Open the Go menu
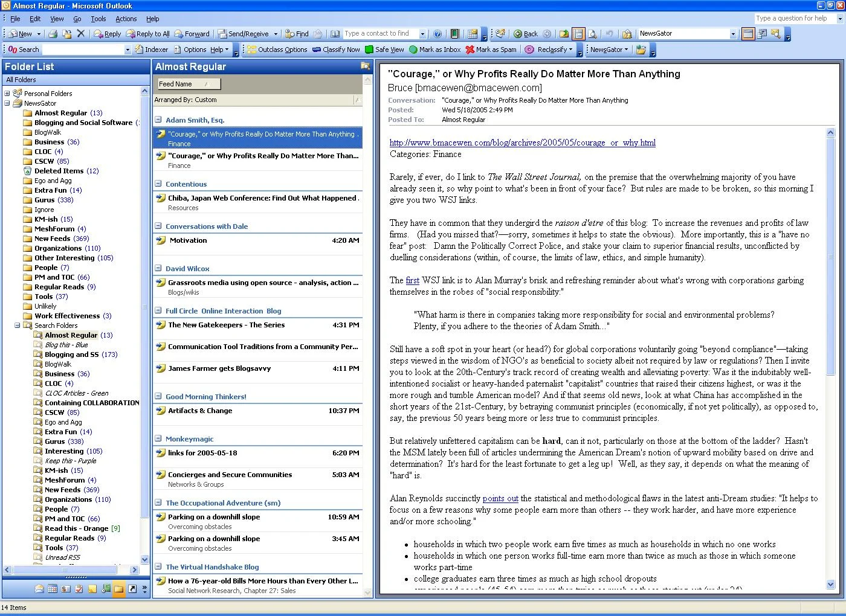The image size is (846, 616). tap(77, 19)
